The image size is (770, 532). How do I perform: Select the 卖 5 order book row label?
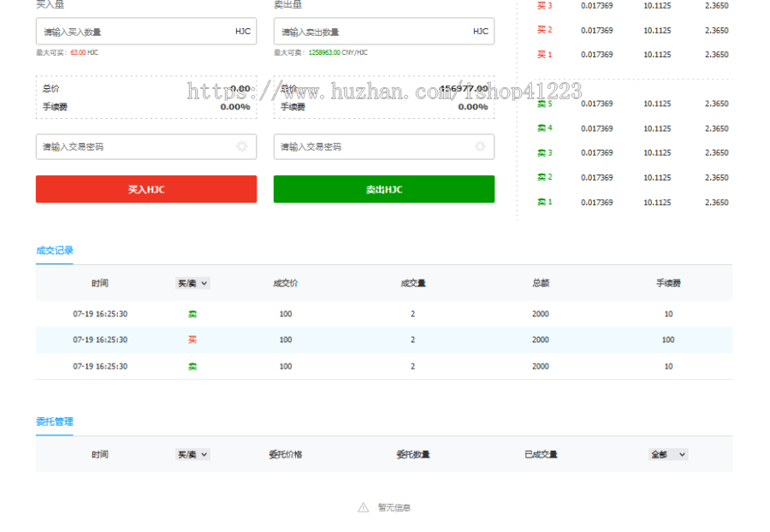[x=545, y=103]
